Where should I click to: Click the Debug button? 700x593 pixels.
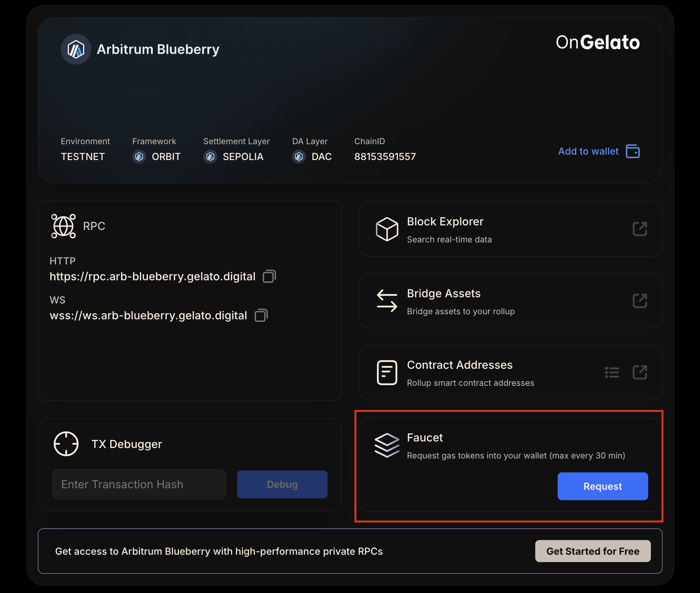(x=282, y=484)
